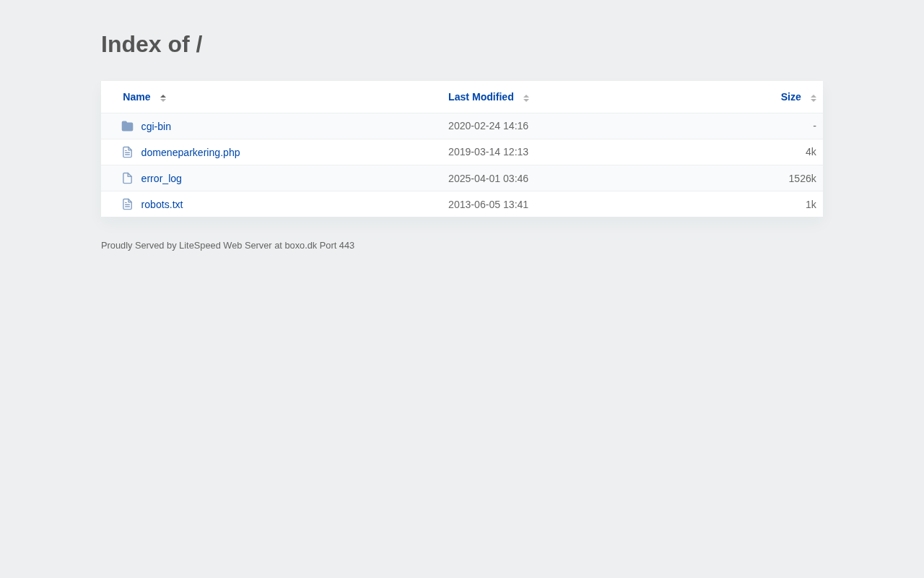Click the cgi-bin folder icon

127,126
